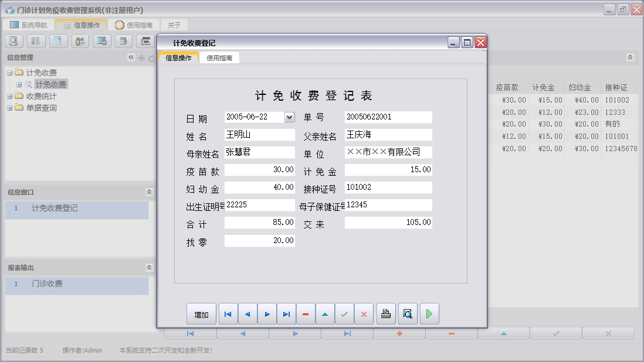Jump to first record in dialog navigator

click(x=228, y=315)
